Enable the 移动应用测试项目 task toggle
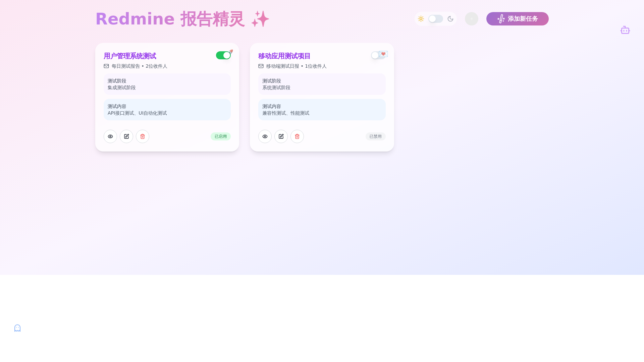 coord(378,55)
